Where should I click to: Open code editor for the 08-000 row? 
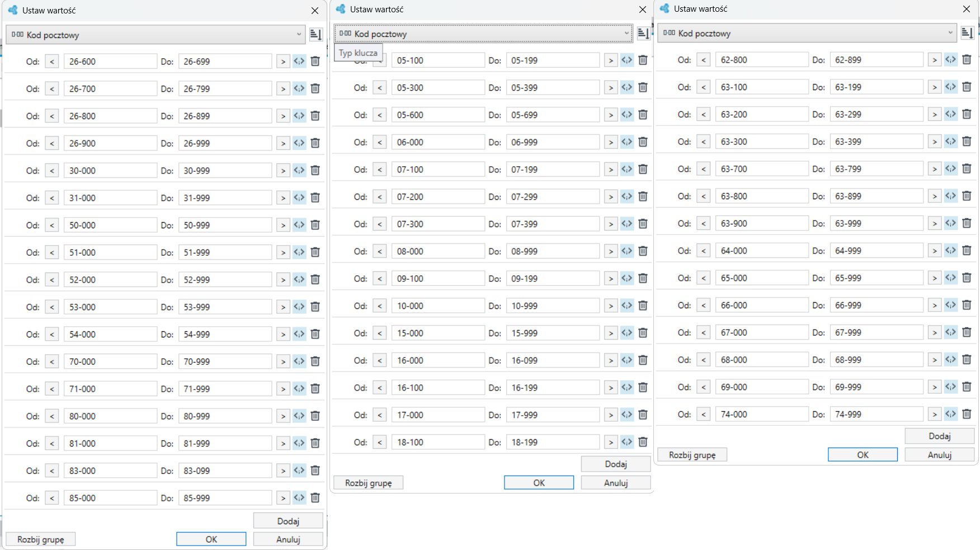[x=627, y=251]
